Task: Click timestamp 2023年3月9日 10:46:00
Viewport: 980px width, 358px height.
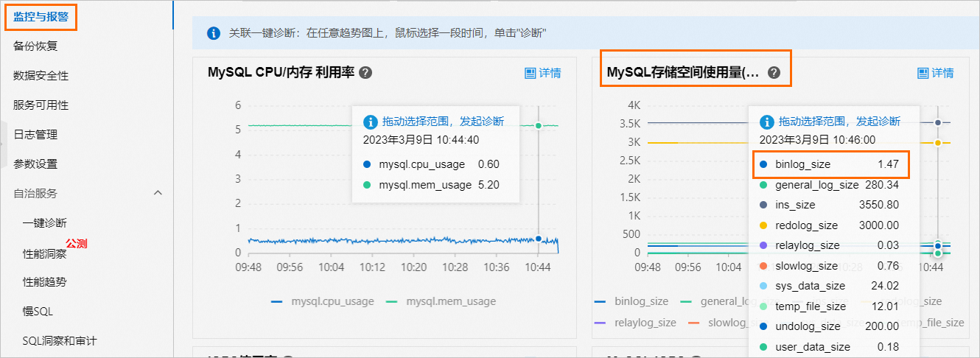Action: [x=817, y=139]
